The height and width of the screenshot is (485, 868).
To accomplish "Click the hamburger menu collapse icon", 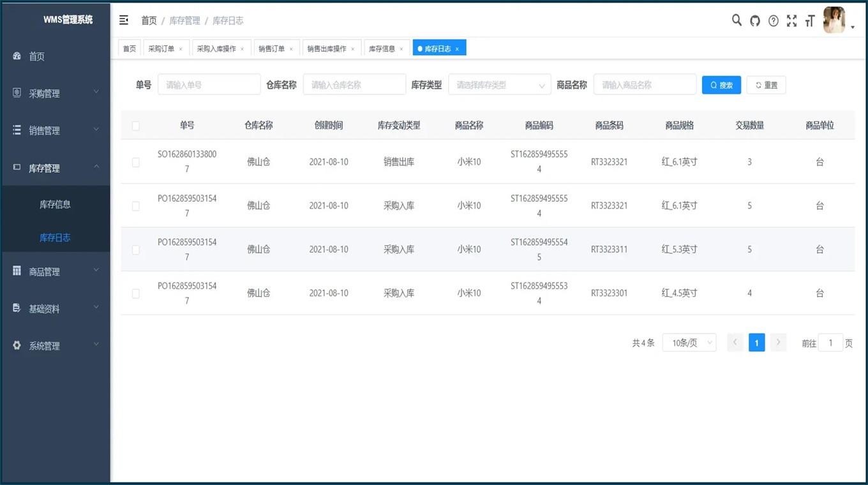I will (124, 20).
